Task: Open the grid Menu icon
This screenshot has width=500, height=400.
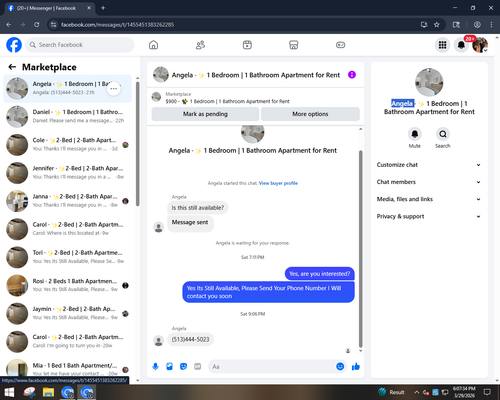Action: 442,45
